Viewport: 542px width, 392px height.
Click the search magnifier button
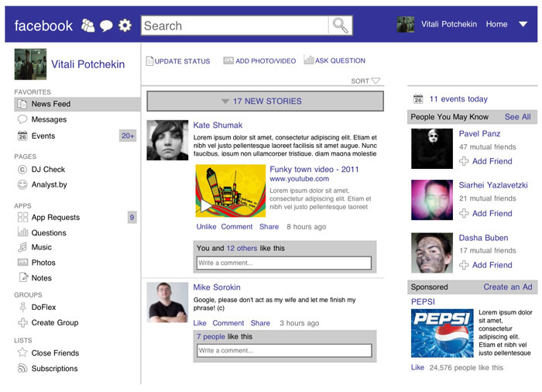pos(340,26)
